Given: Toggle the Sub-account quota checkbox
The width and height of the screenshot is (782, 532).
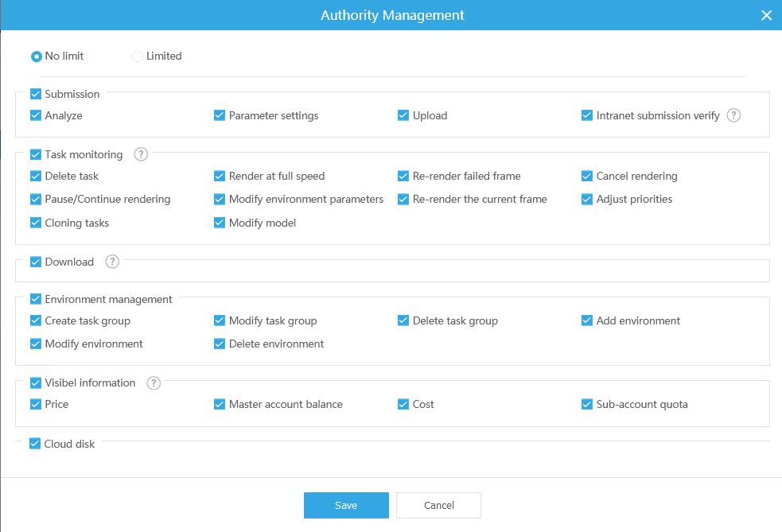Looking at the screenshot, I should pos(587,404).
